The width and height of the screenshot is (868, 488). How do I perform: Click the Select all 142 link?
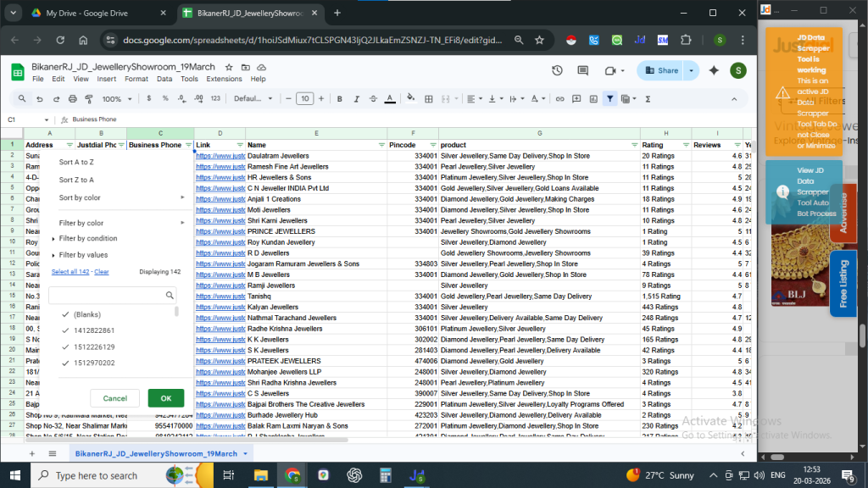coord(70,272)
